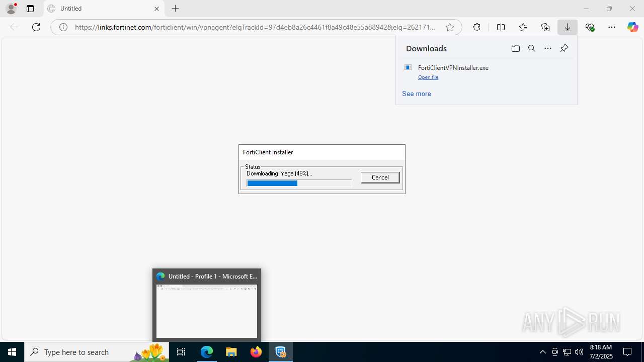
Task: Open the notification center icon
Action: click(627, 352)
